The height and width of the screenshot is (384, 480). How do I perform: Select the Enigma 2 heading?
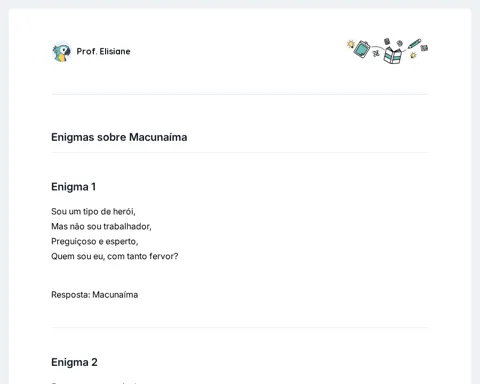coord(74,362)
